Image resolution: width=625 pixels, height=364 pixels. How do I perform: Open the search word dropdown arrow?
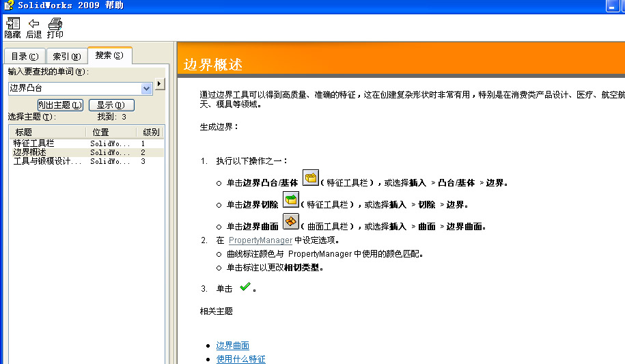click(146, 89)
